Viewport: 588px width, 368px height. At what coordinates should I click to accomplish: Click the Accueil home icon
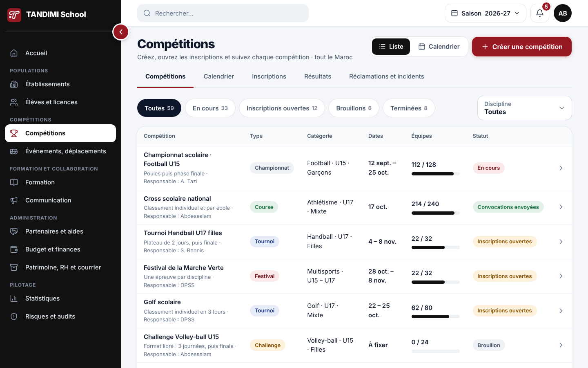[x=14, y=53]
